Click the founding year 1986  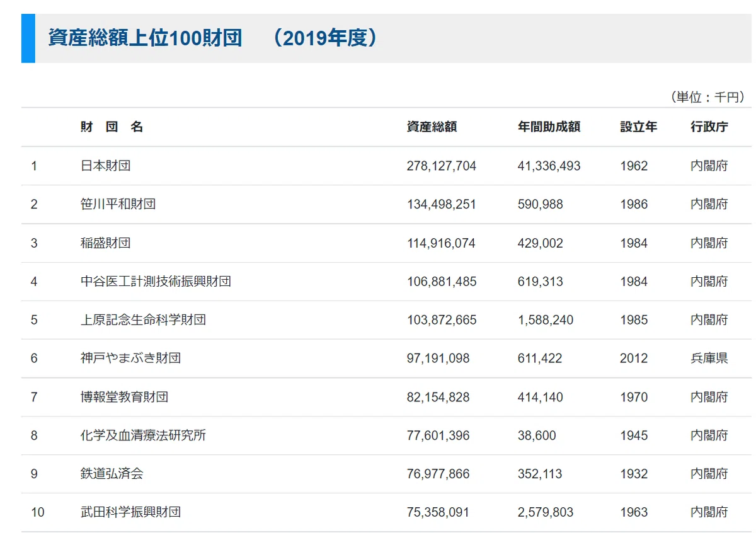634,204
